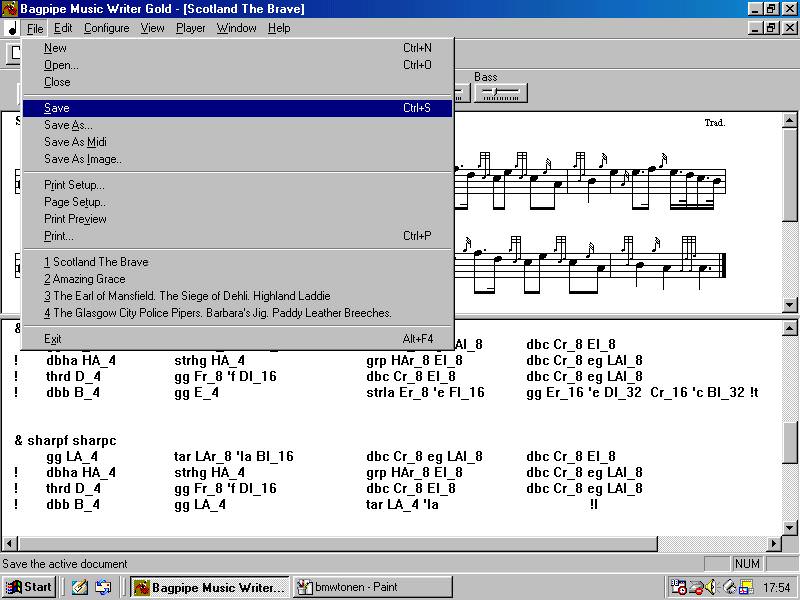The image size is (800, 600).
Task: Choose Save As Image.. option
Action: coord(237,159)
